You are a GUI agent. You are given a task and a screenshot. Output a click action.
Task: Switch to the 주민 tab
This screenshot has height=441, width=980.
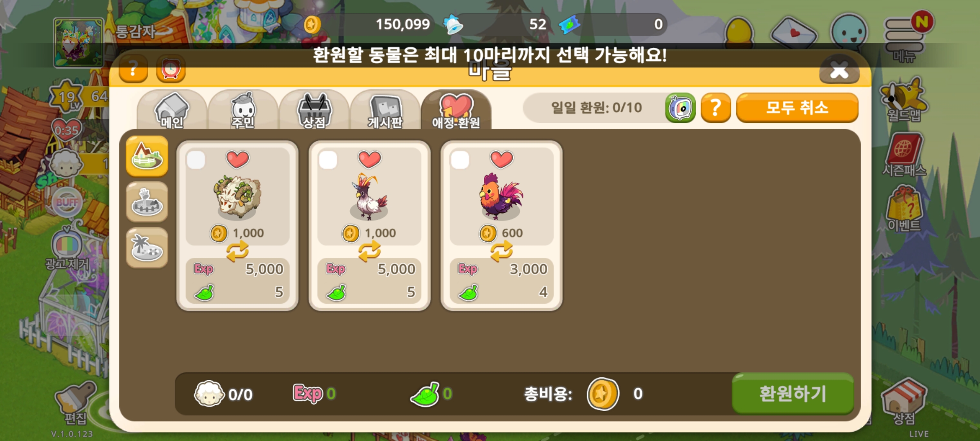243,110
